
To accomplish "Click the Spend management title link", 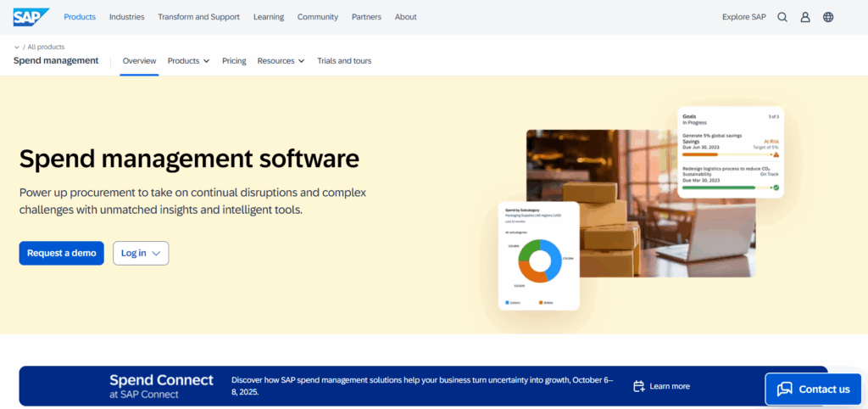I will point(56,60).
